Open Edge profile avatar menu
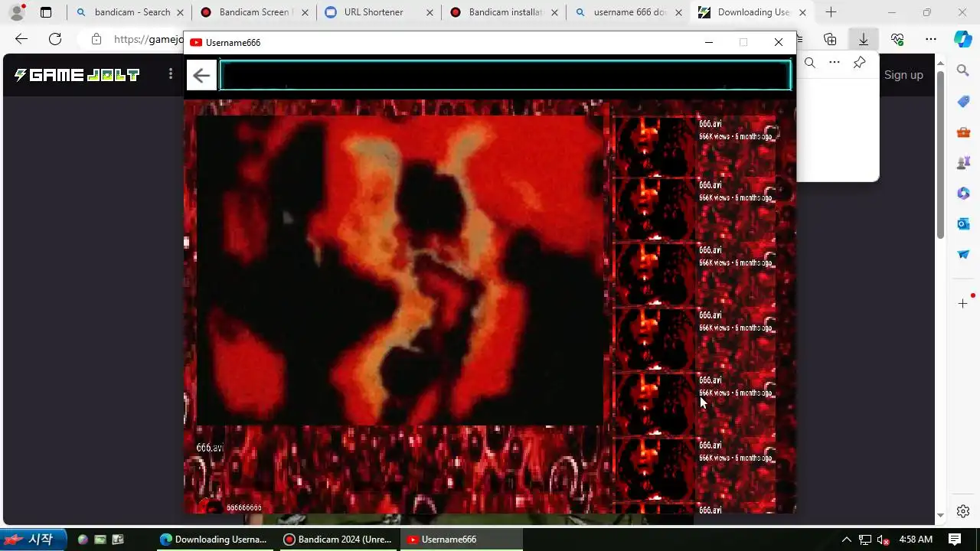This screenshot has height=551, width=980. click(x=16, y=12)
